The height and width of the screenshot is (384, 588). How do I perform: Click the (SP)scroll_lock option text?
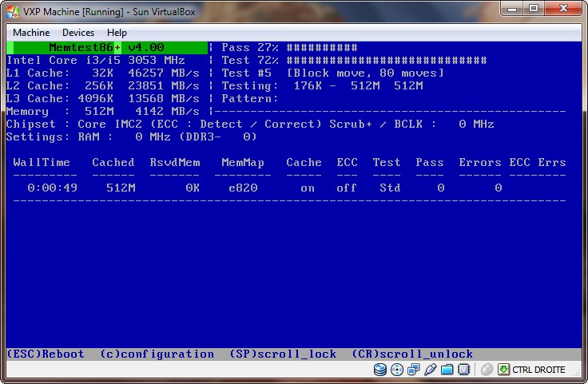(x=283, y=354)
